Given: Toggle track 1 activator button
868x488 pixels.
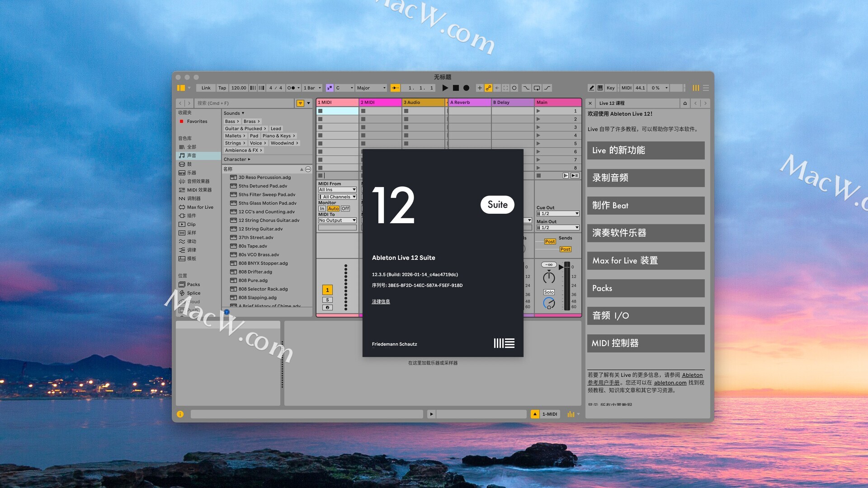Looking at the screenshot, I should pyautogui.click(x=327, y=290).
